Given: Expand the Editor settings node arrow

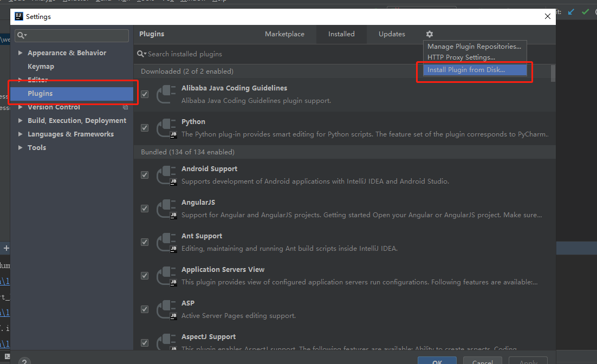Looking at the screenshot, I should point(20,80).
